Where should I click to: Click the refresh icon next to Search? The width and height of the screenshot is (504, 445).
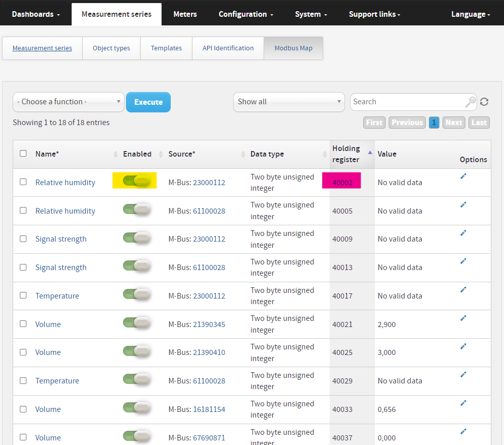tap(484, 102)
